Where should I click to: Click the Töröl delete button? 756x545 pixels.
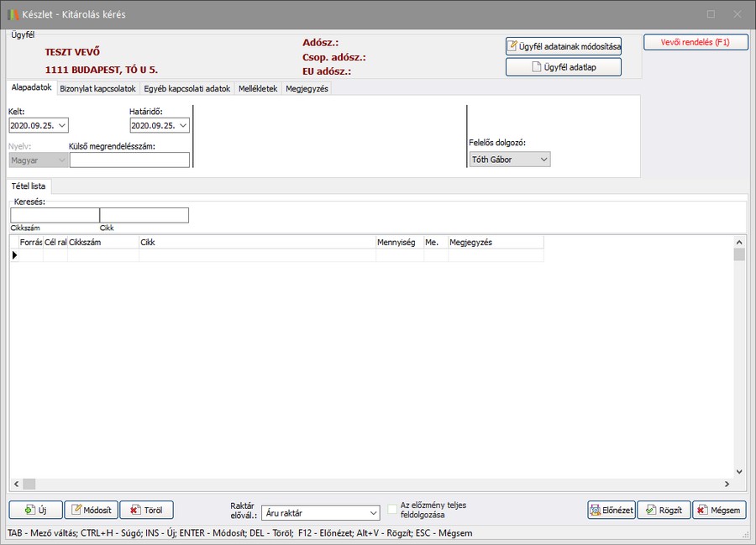[146, 510]
